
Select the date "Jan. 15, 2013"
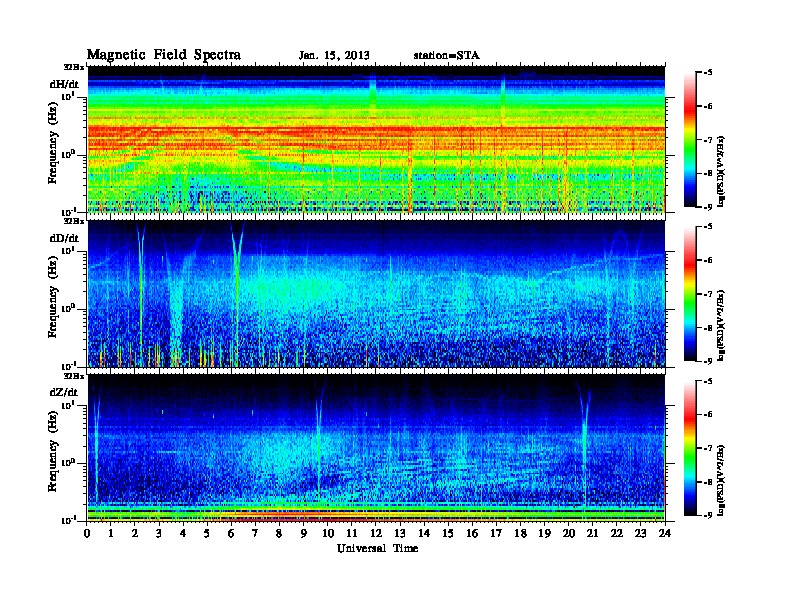(x=334, y=56)
